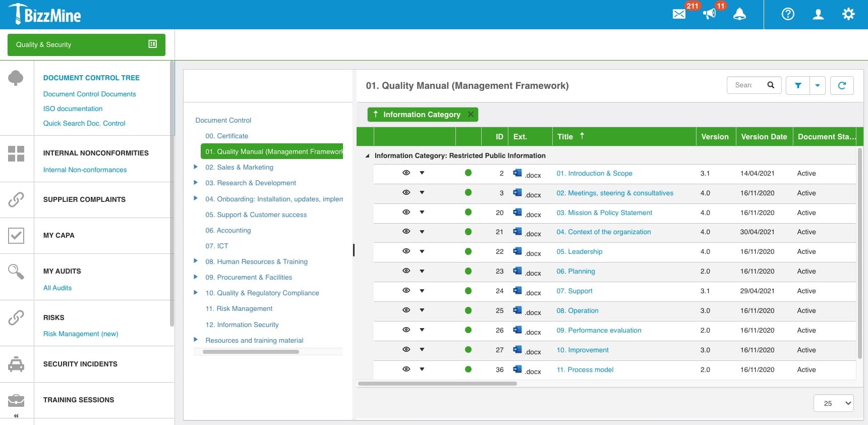Viewport: 868px width, 425px height.
Task: Select 12. Information Security in tree
Action: (242, 325)
